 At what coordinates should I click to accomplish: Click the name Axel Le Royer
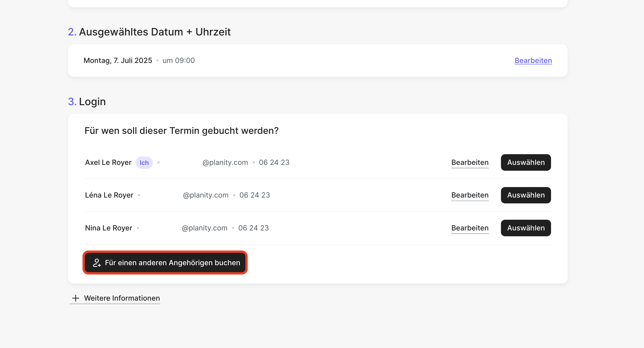click(108, 163)
